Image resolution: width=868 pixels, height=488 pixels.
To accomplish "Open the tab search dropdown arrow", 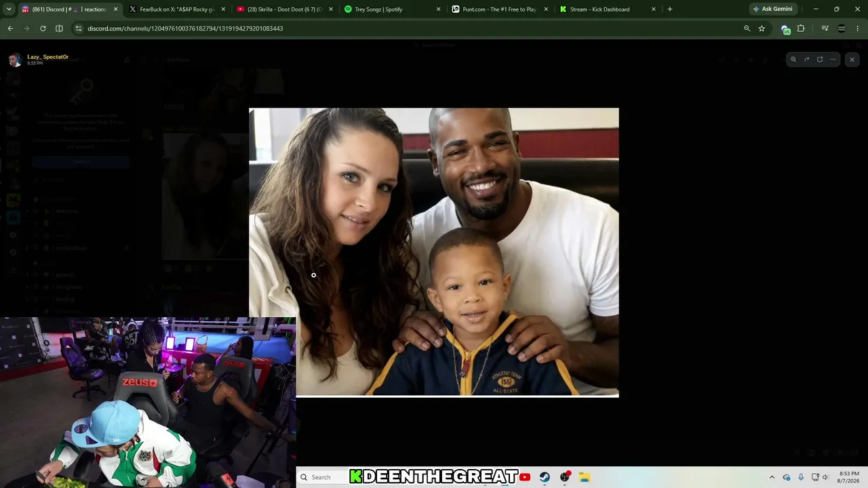I will tap(9, 9).
